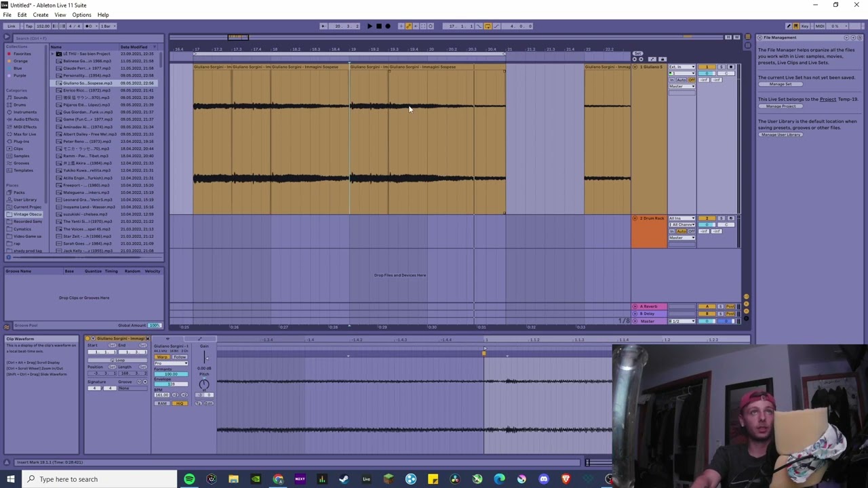Viewport: 868px width, 488px height.
Task: Click the halve BPM ÷2 button
Action: click(175, 395)
